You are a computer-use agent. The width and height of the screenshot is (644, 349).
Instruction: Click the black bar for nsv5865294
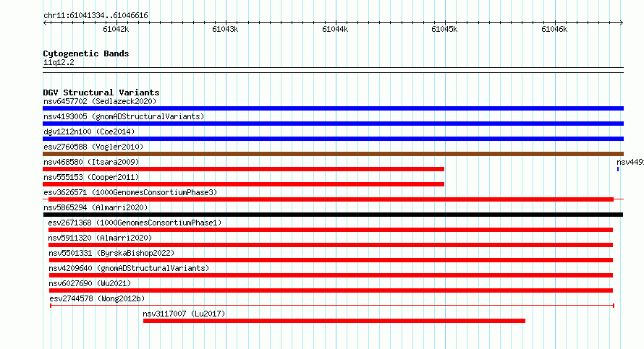[x=333, y=215]
